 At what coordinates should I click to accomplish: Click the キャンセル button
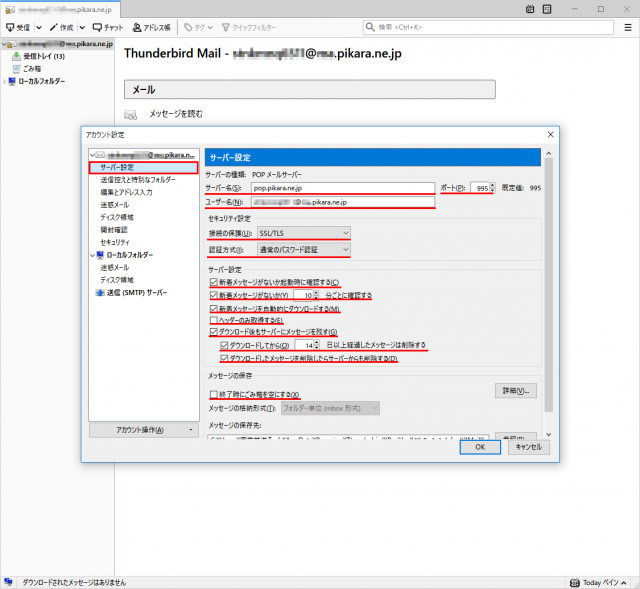[528, 447]
